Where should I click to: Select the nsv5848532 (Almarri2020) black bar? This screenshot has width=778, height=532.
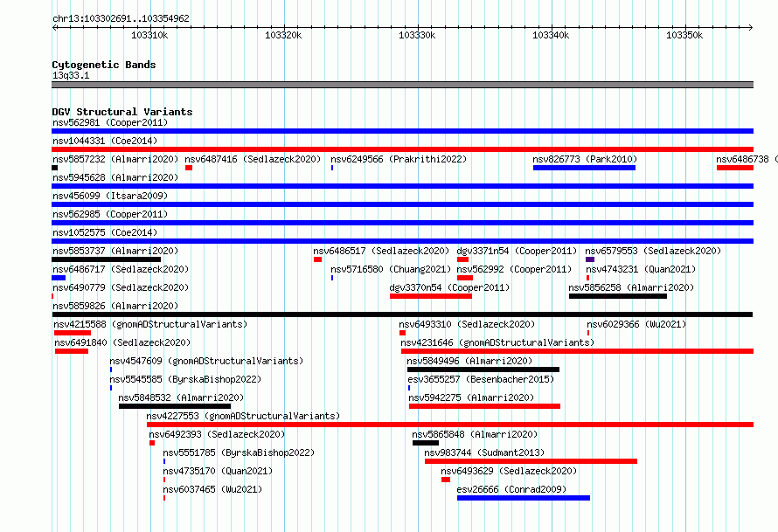(175, 406)
